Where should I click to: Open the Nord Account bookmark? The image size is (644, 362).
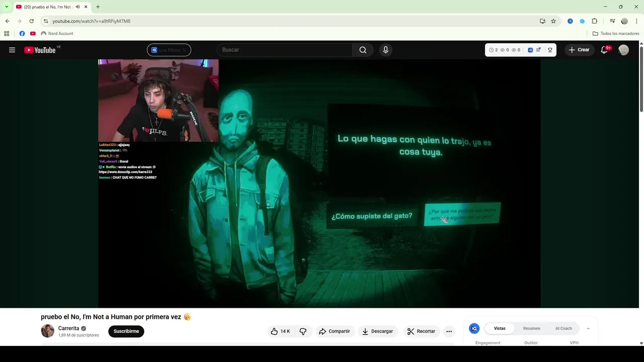57,34
